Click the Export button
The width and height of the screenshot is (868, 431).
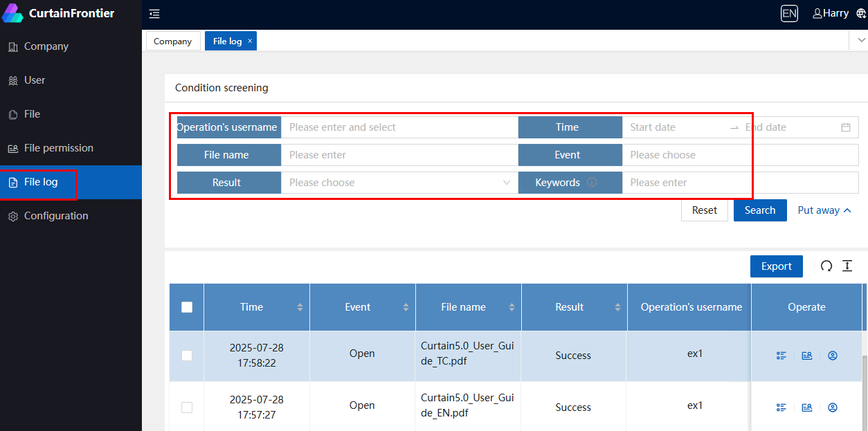(777, 266)
